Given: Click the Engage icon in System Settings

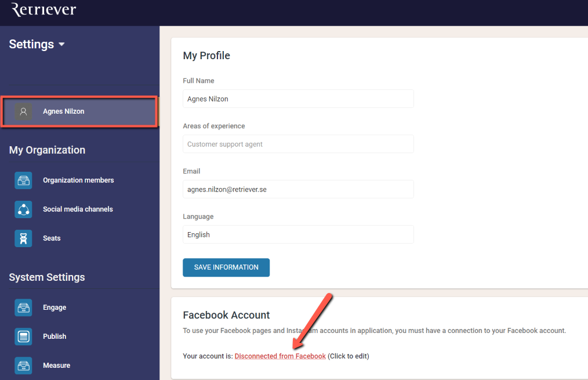Looking at the screenshot, I should tap(23, 307).
